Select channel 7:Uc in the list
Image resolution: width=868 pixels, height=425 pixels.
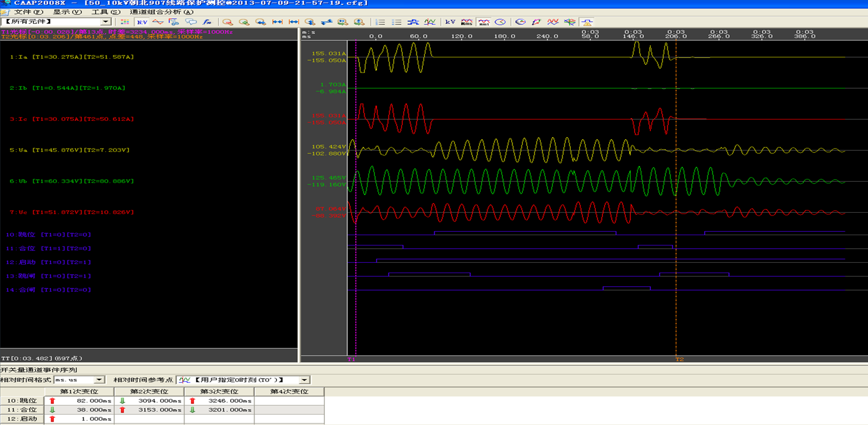coord(71,212)
